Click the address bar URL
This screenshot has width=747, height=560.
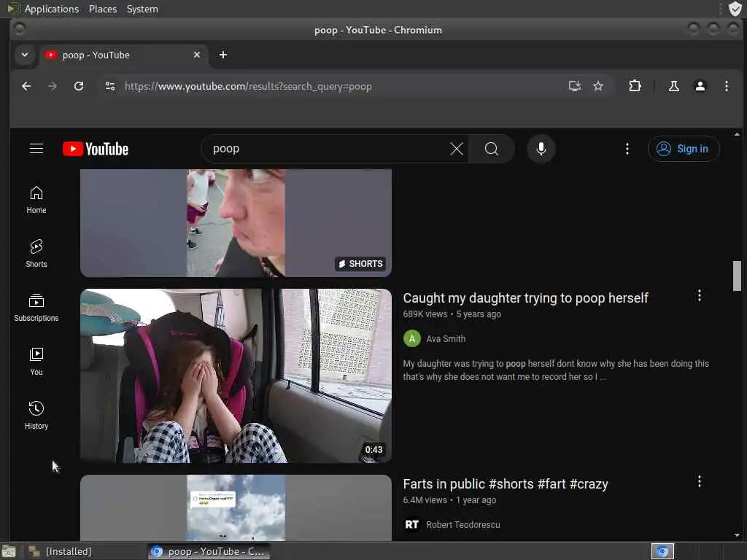(248, 86)
